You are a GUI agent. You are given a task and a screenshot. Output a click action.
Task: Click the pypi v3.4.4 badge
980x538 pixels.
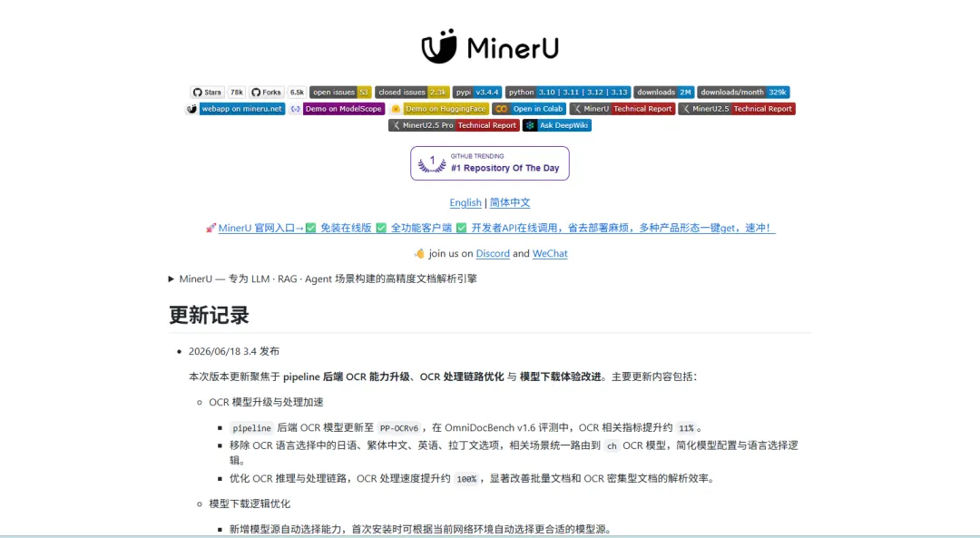click(x=477, y=92)
